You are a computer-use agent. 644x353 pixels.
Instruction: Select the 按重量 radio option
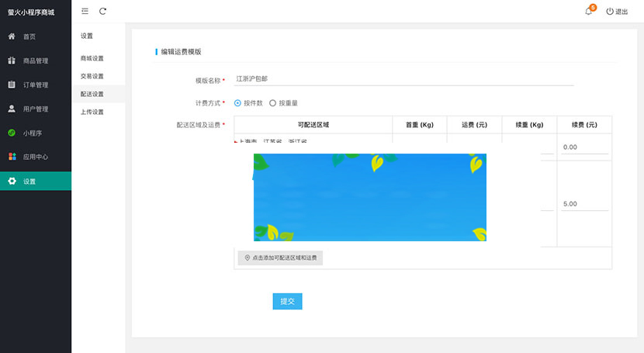272,102
